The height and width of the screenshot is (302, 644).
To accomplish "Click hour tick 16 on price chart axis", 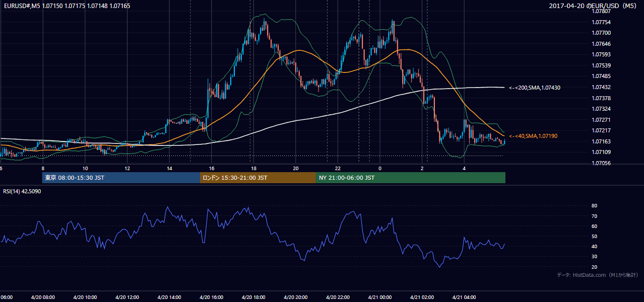I will [x=212, y=168].
